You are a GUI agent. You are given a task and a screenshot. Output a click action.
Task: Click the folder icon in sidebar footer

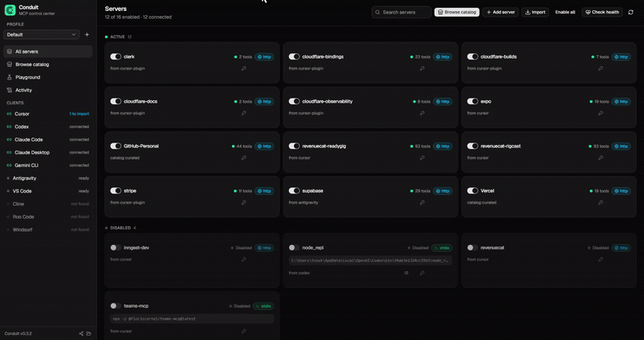tap(89, 333)
